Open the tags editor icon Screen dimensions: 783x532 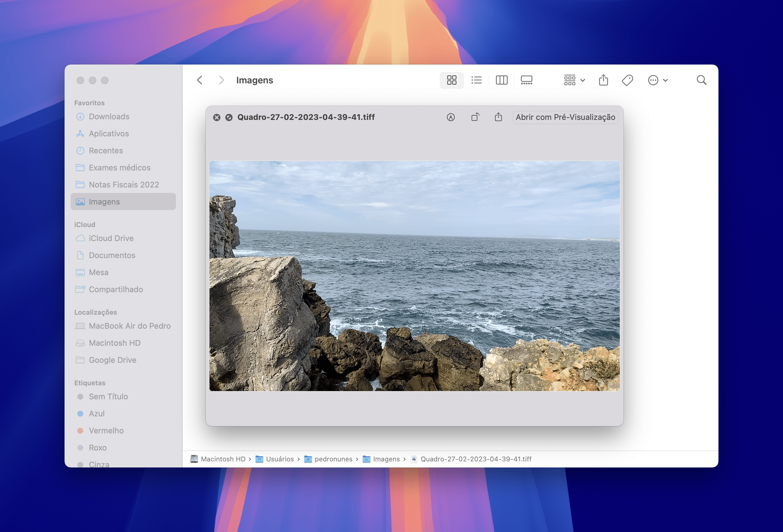(627, 80)
